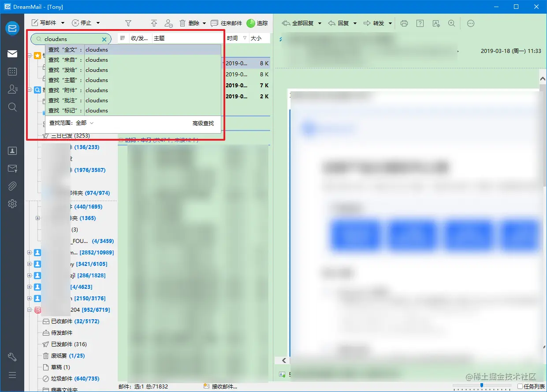Expand the account with count [286/1828]
The width and height of the screenshot is (547, 392).
coord(30,276)
